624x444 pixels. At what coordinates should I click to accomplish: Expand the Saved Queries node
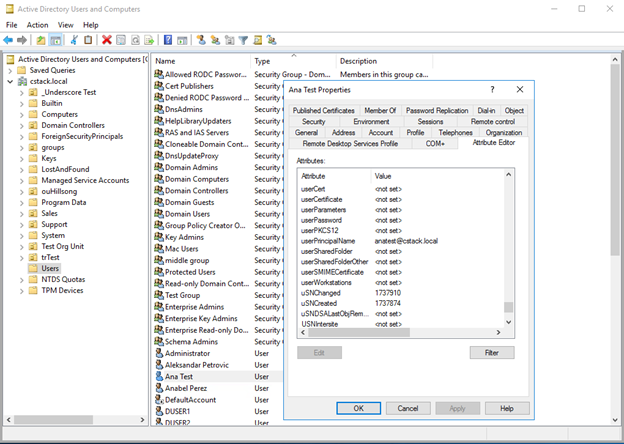[x=10, y=71]
